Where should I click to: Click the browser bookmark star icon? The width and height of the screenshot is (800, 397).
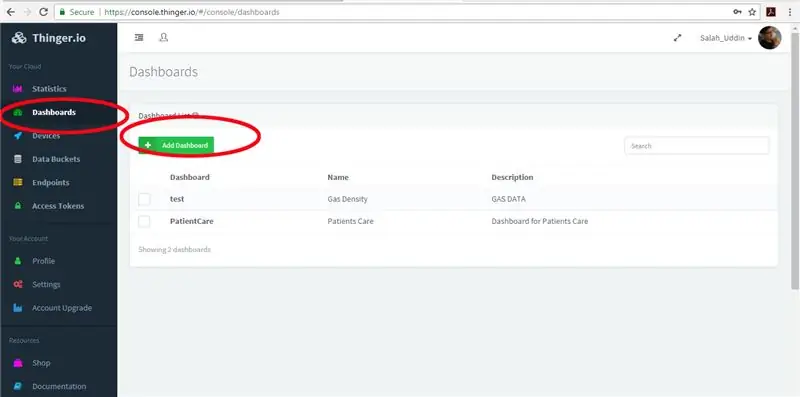click(x=752, y=12)
